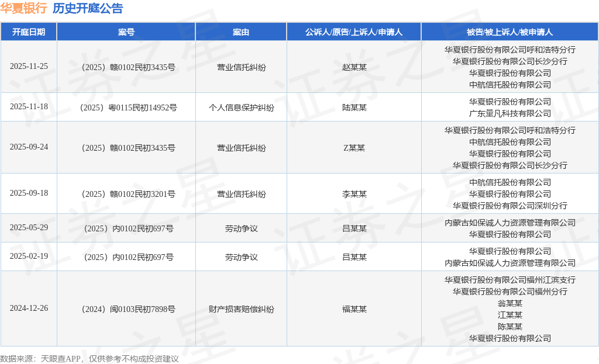Click the date 2025-05-29
This screenshot has height=364, width=599.
click(x=29, y=227)
